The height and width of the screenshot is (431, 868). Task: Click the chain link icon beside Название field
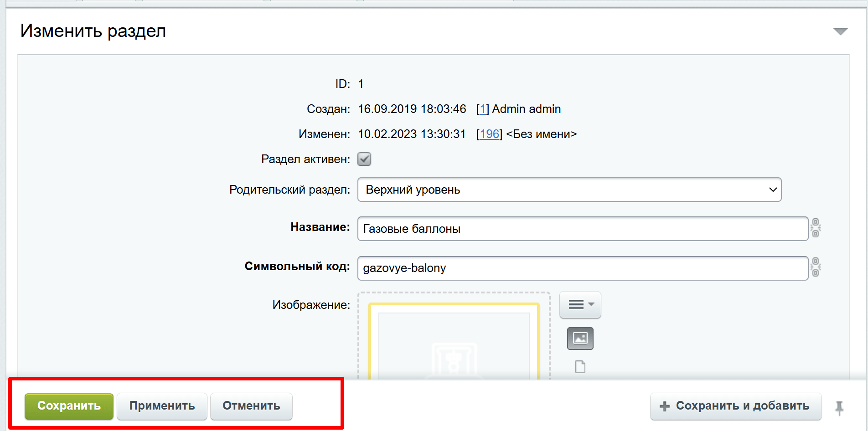[x=816, y=228]
